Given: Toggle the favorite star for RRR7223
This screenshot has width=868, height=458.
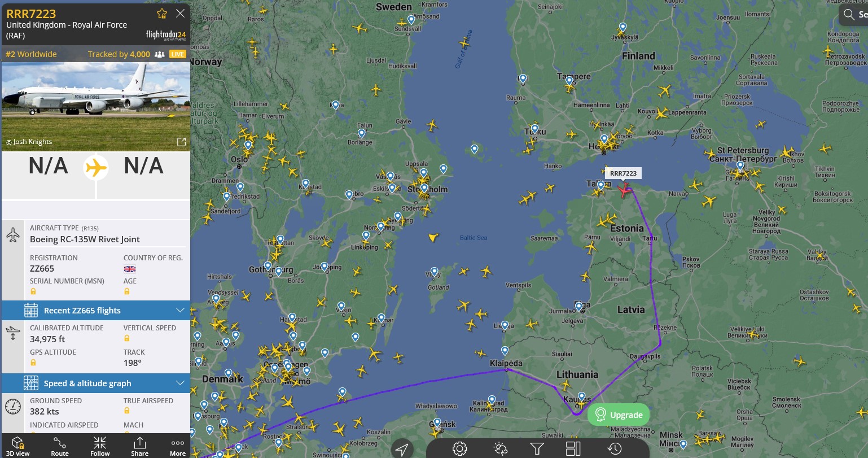Looking at the screenshot, I should 162,14.
